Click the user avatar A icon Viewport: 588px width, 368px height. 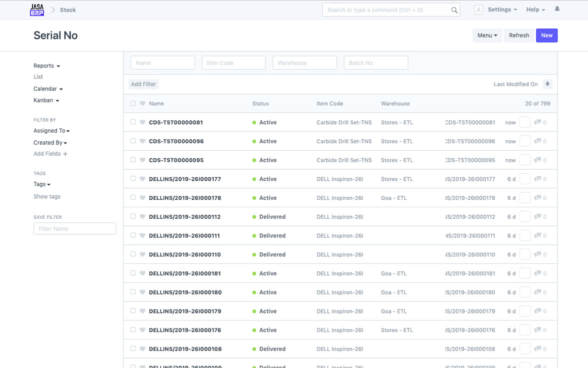point(478,10)
